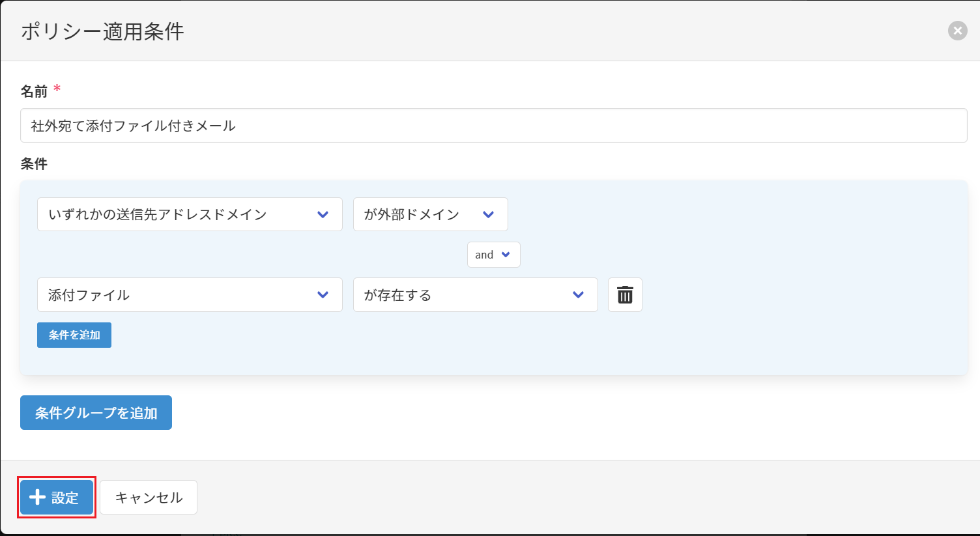Click the chevron arrow beside が外部ドメイン
Screen dimensions: 980x536
[x=488, y=215]
